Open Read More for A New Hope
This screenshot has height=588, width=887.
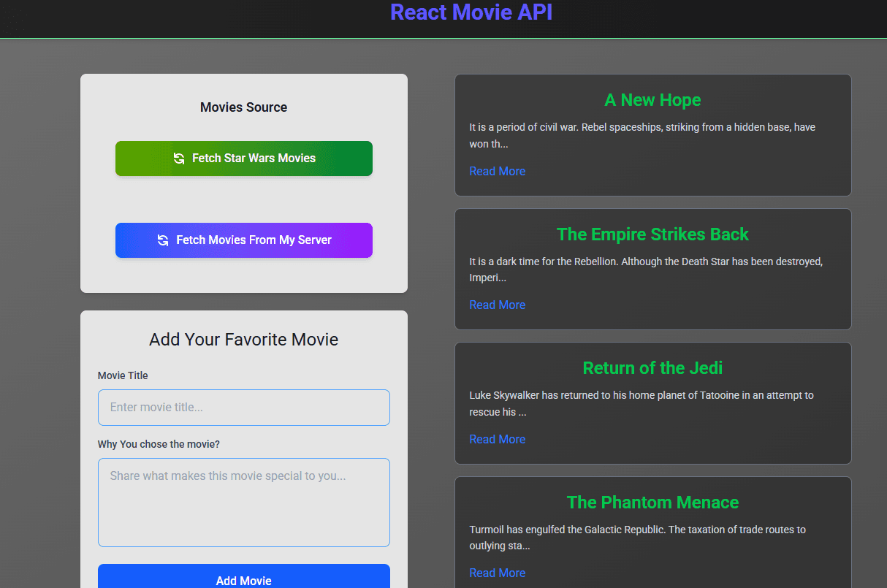tap(497, 171)
